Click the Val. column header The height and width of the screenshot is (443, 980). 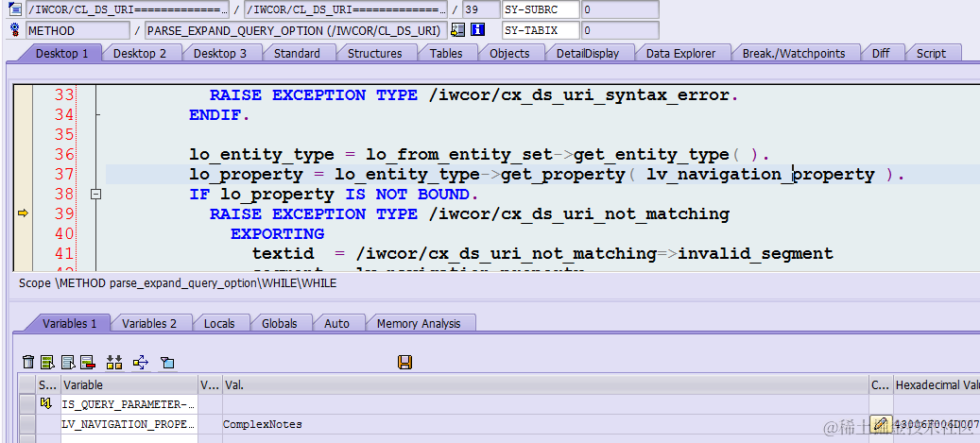click(x=545, y=384)
